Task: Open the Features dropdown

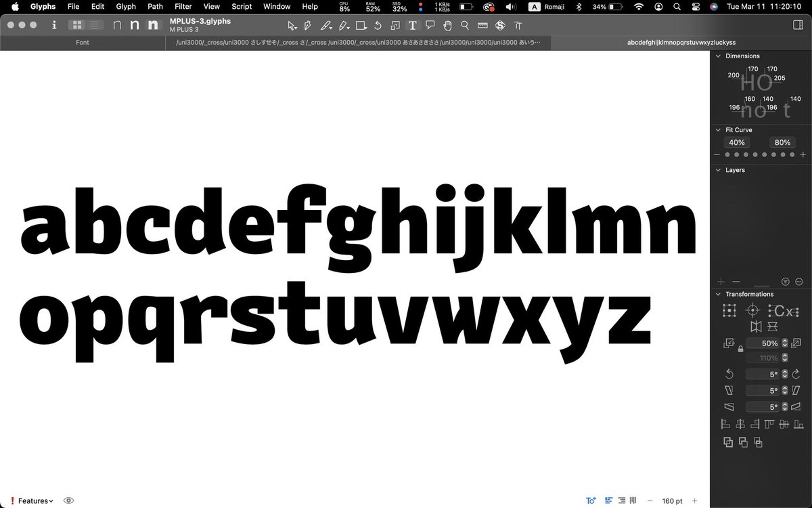Action: click(x=35, y=501)
